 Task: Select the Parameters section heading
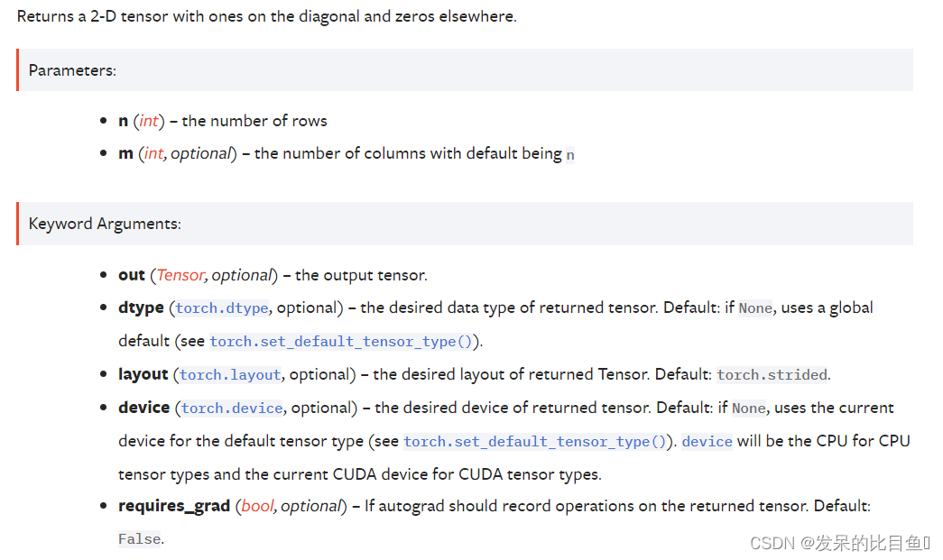tap(72, 70)
